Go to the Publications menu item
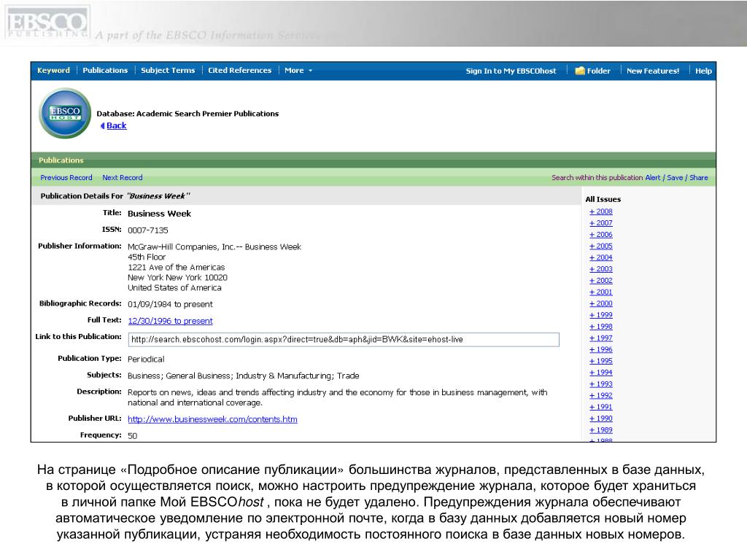Image resolution: width=747 pixels, height=560 pixels. tap(105, 71)
